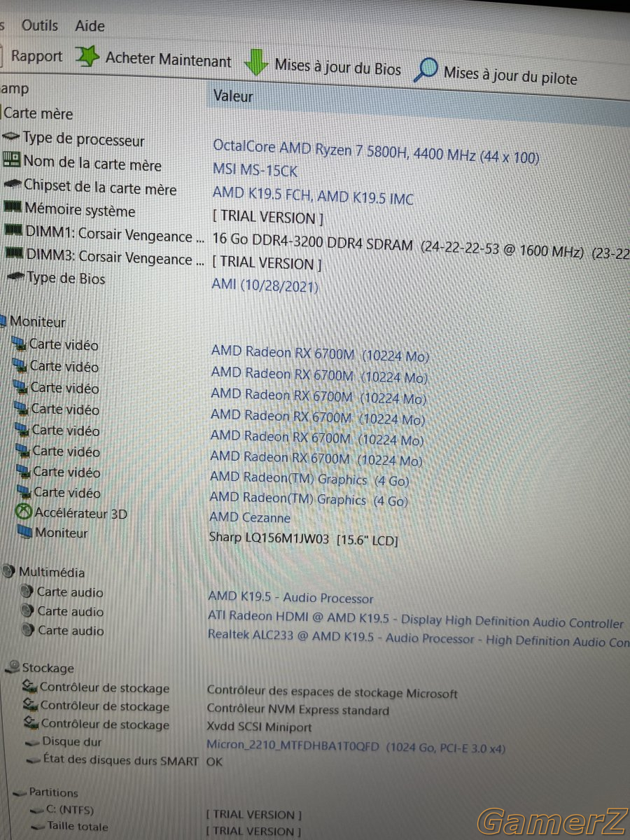Click the DIMM3 Corsair Vengeance memory icon
630x840 pixels.
(x=15, y=253)
